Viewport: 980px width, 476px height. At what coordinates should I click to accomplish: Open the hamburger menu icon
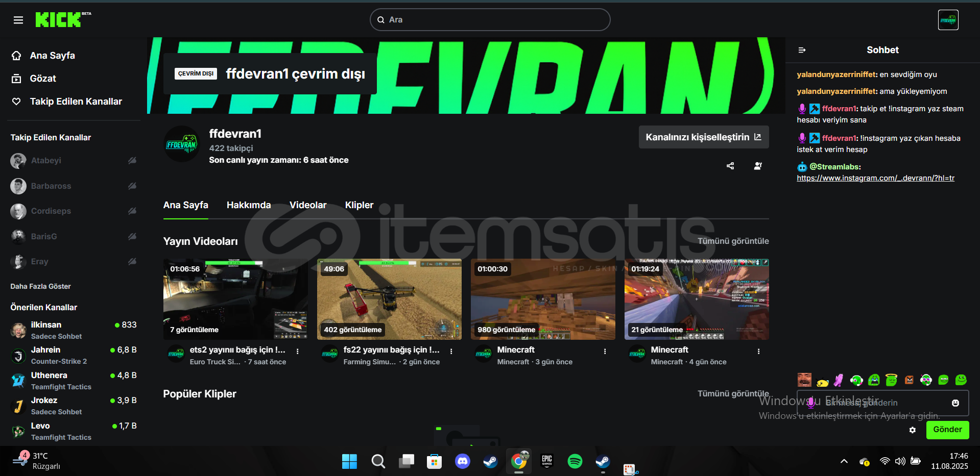tap(18, 20)
